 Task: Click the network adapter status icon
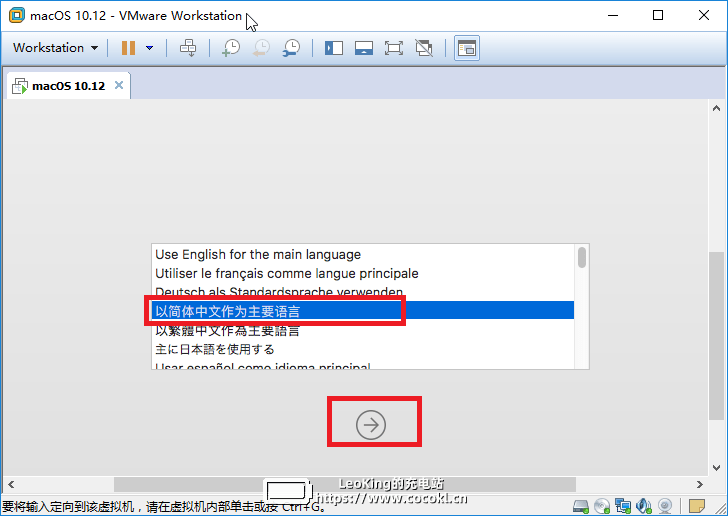pyautogui.click(x=623, y=506)
